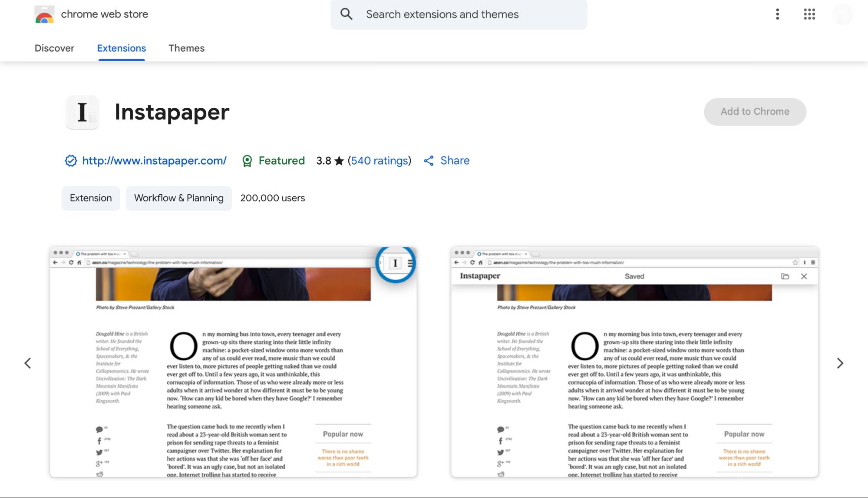868x498 pixels.
Task: Open the account profile avatar
Action: (842, 14)
